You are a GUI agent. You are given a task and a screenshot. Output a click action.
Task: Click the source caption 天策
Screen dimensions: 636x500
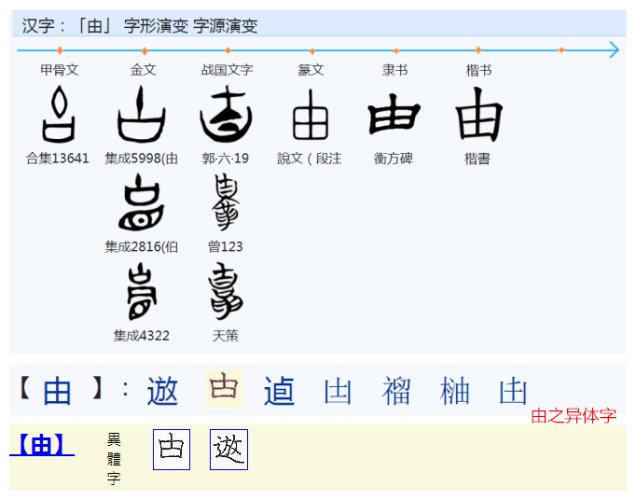tap(225, 336)
